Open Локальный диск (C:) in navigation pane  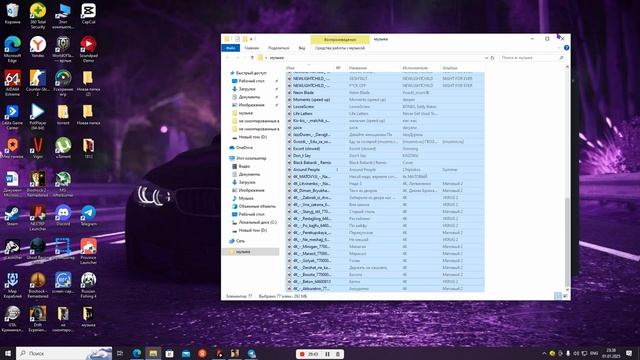click(x=257, y=222)
